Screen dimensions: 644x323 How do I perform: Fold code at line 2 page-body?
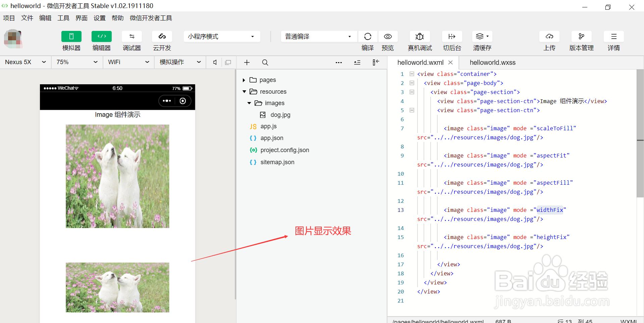412,83
